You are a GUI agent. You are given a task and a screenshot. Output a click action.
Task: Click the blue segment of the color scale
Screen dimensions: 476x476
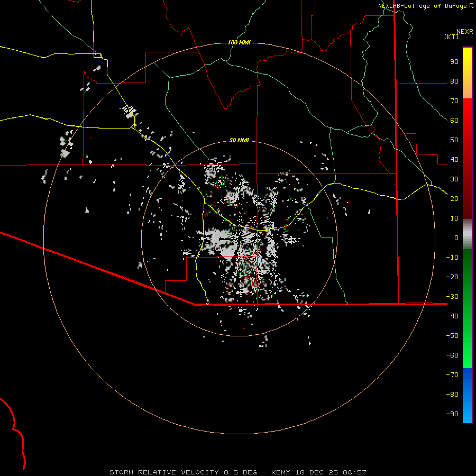pyautogui.click(x=467, y=396)
